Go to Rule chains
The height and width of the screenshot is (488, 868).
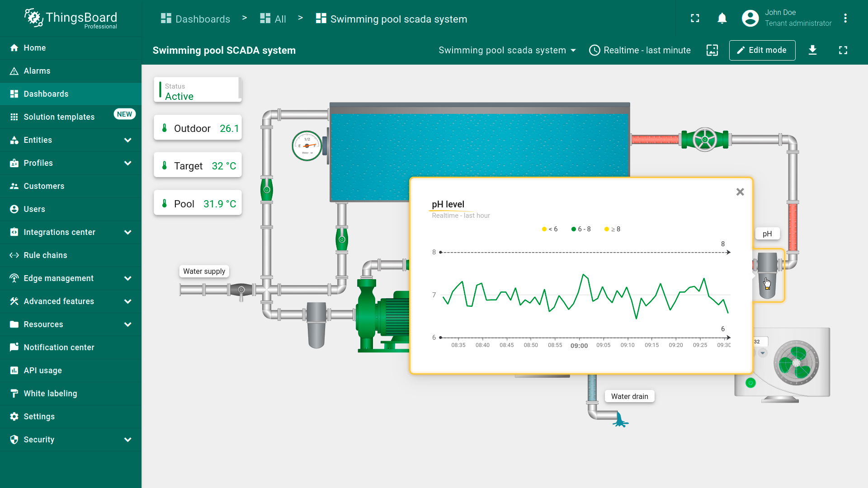point(45,255)
